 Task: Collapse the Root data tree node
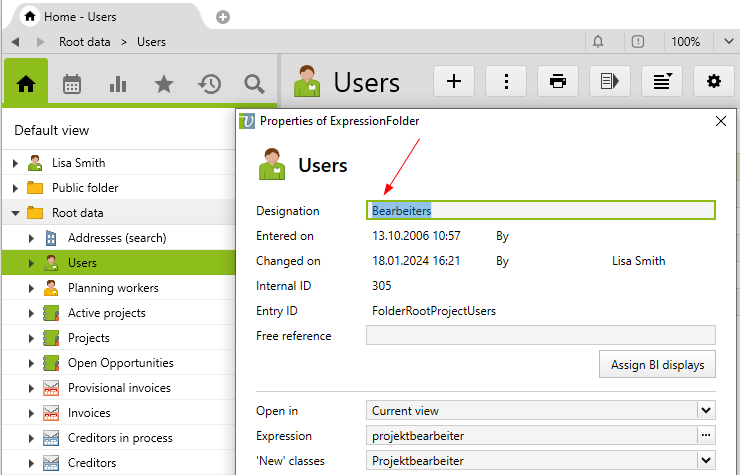pyautogui.click(x=15, y=213)
